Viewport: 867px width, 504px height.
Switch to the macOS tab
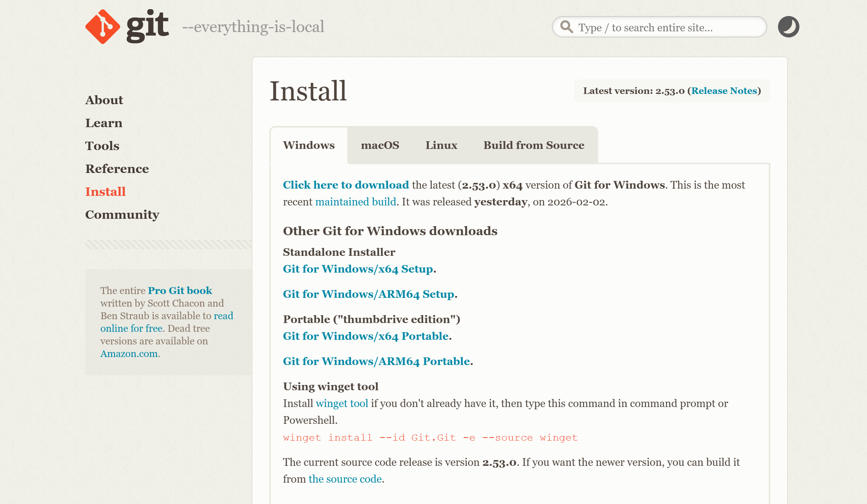pyautogui.click(x=380, y=145)
